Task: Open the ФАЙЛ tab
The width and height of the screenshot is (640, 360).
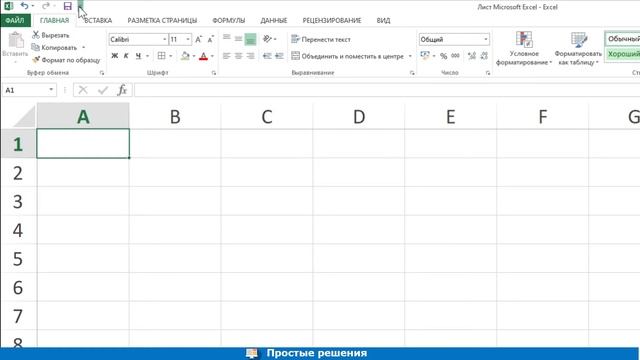Action: pos(15,20)
